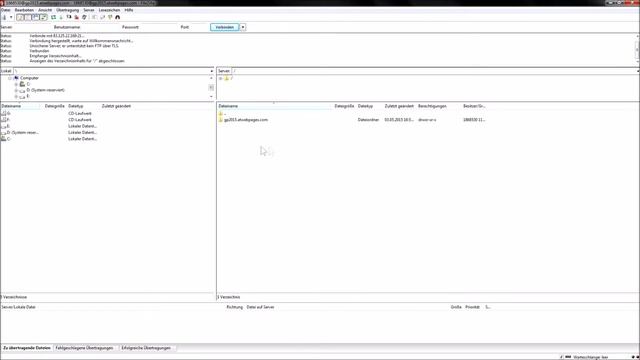Open the Site Manager icon
Image resolution: width=640 pixels, height=360 pixels.
pyautogui.click(x=4, y=17)
